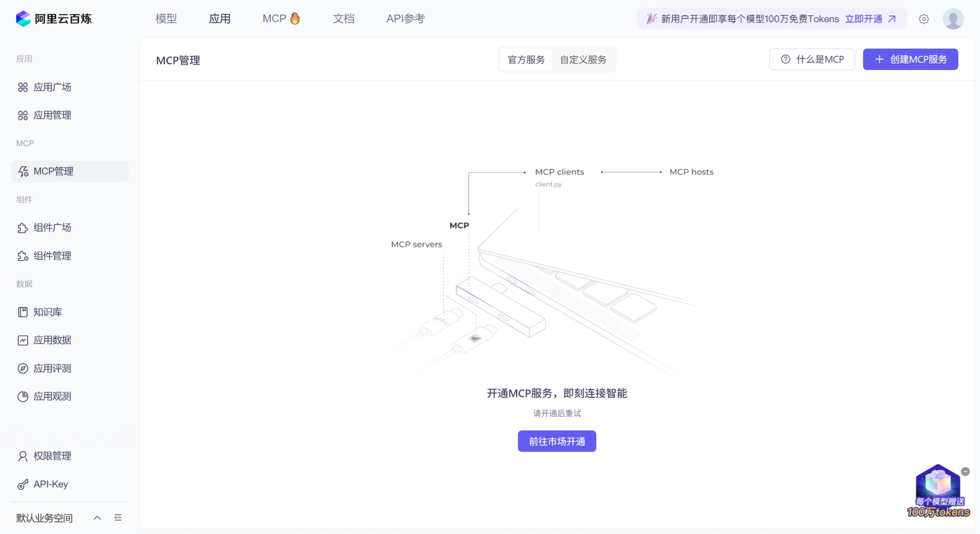This screenshot has width=980, height=534.
Task: Click the MCP管理 lightning icon
Action: pos(23,172)
